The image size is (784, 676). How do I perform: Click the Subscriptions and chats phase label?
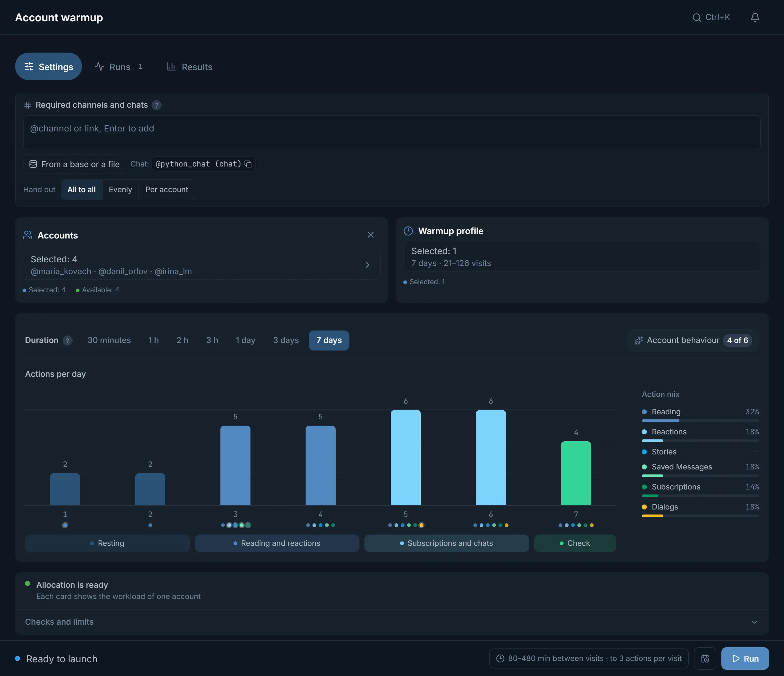click(x=446, y=543)
